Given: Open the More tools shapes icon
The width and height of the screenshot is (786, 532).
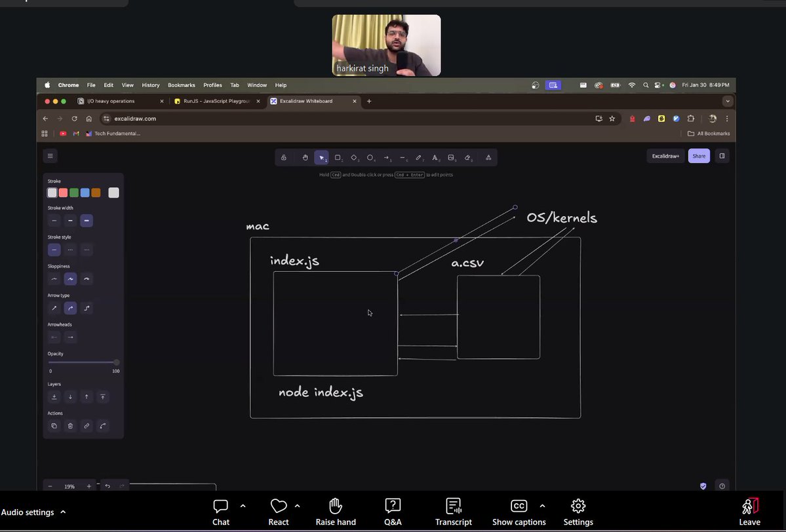Looking at the screenshot, I should click(x=488, y=157).
